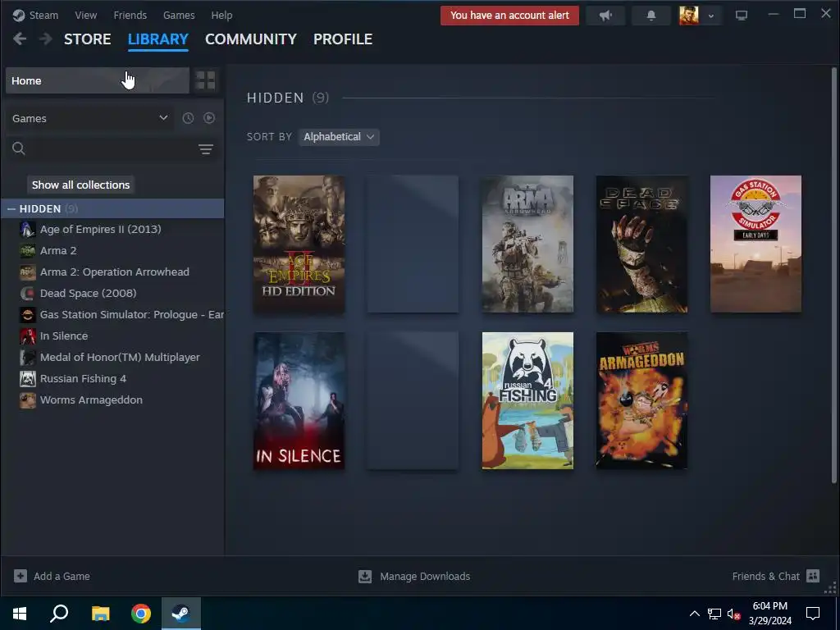
Task: Go to the STORE tab
Action: [x=87, y=39]
